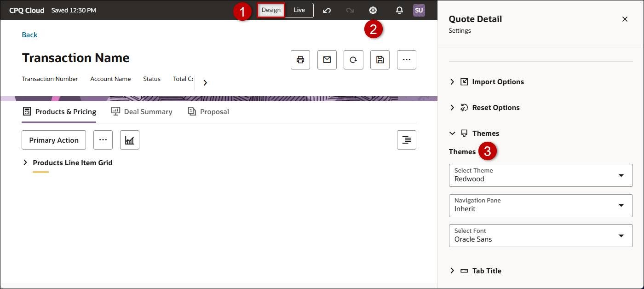Click the redo arrow icon

coord(350,10)
